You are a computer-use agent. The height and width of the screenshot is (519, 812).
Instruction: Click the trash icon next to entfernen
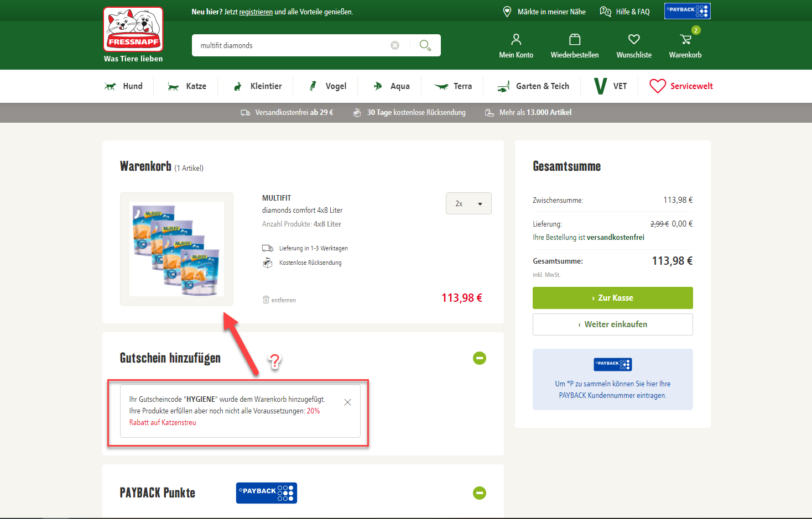coord(266,300)
